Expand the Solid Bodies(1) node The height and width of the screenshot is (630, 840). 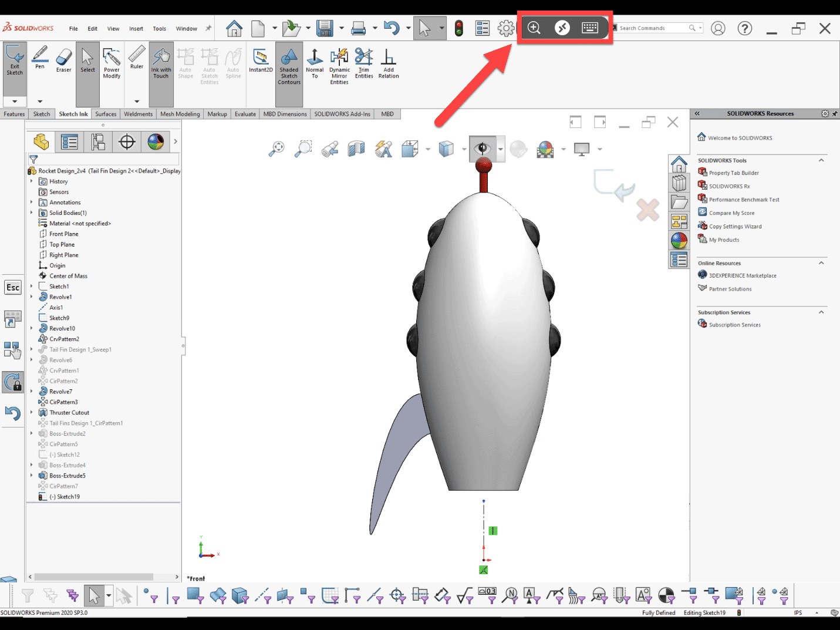pyautogui.click(x=32, y=213)
